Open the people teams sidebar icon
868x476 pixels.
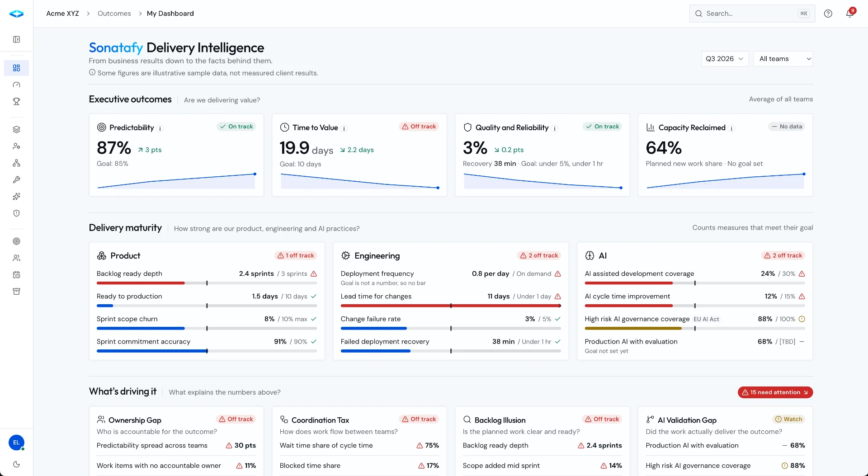pyautogui.click(x=16, y=258)
